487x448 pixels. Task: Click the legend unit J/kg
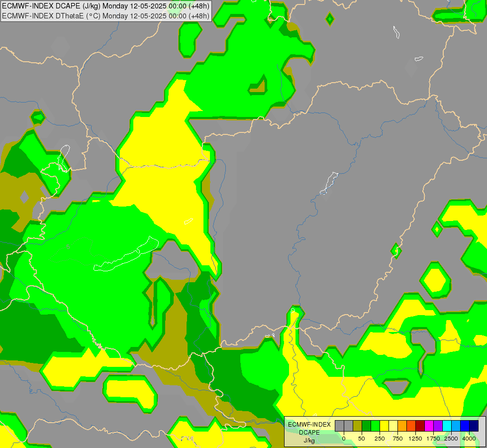(x=309, y=441)
